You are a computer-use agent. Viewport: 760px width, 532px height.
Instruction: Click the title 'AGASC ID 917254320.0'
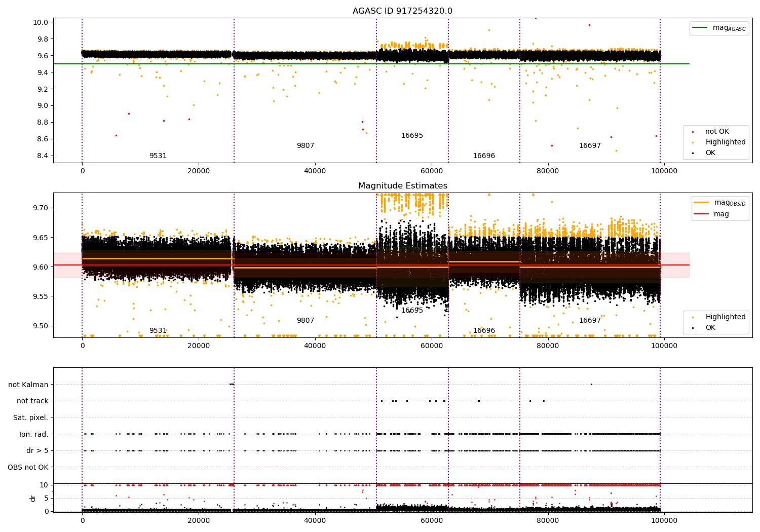point(402,11)
